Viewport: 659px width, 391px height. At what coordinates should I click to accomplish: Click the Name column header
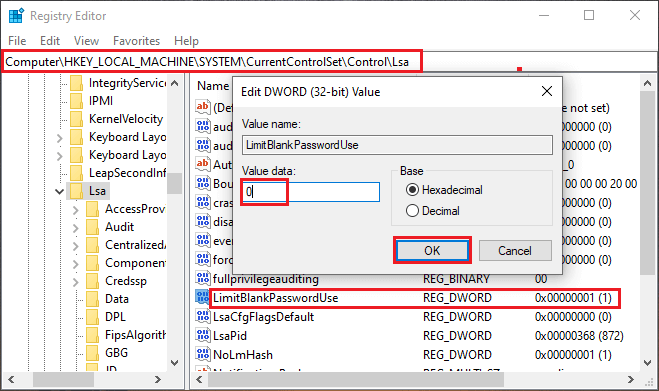pyautogui.click(x=213, y=86)
